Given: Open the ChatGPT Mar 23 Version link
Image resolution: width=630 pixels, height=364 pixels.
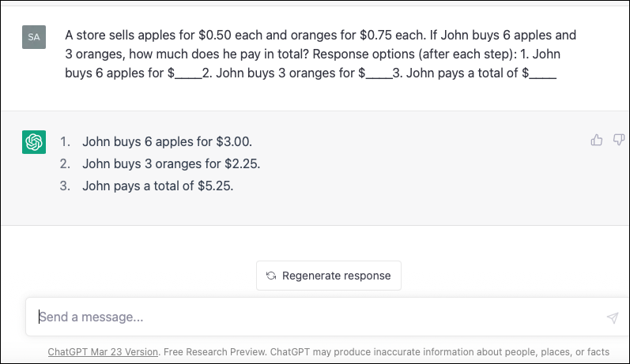Looking at the screenshot, I should [x=103, y=352].
